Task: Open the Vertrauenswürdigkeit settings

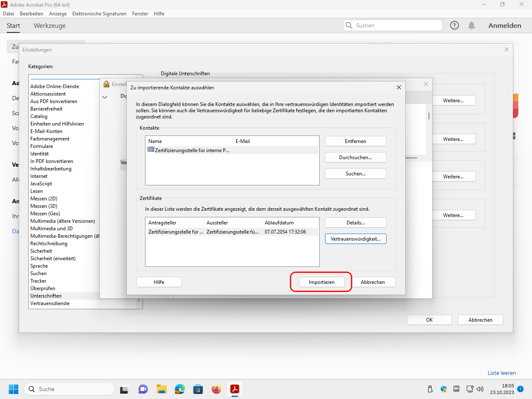Action: (x=355, y=239)
